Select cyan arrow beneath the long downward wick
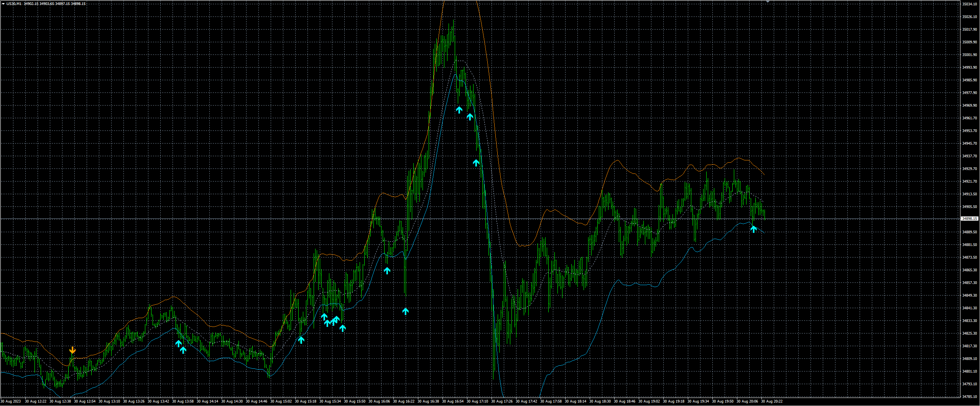 tap(405, 312)
